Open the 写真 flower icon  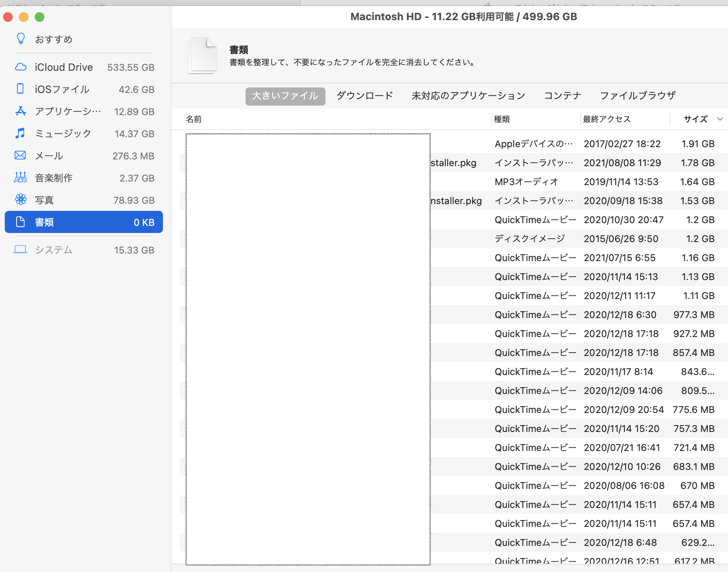click(x=21, y=200)
